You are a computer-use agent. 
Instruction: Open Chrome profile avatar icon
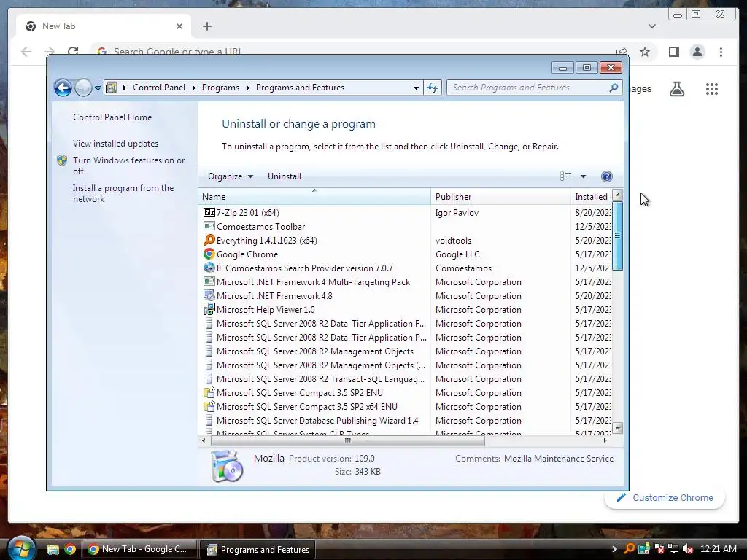(x=697, y=52)
